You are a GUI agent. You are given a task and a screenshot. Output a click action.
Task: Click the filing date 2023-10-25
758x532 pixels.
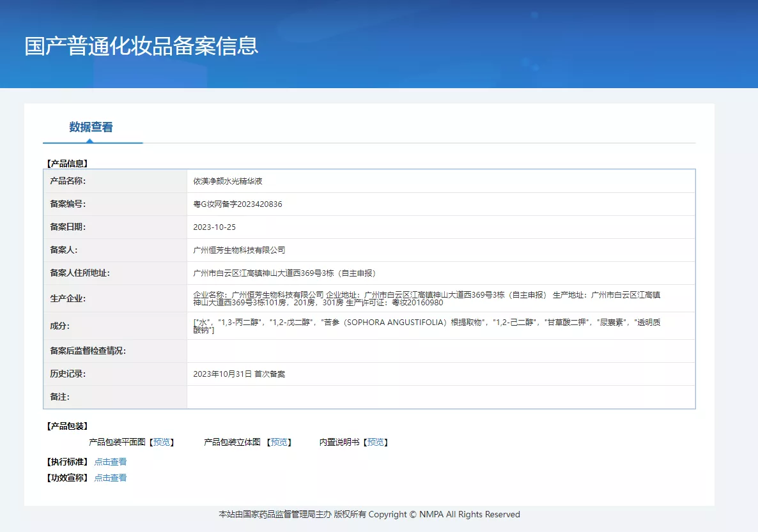215,227
